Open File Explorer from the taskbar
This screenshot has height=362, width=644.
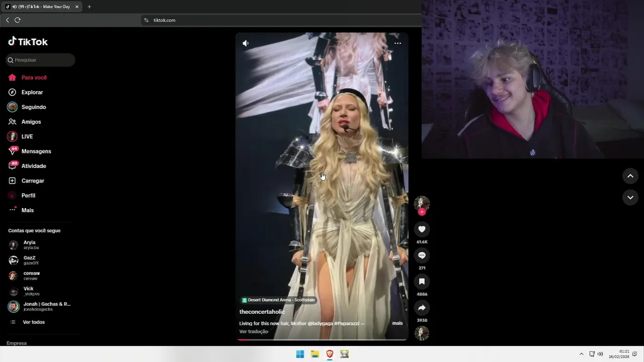tap(315, 354)
